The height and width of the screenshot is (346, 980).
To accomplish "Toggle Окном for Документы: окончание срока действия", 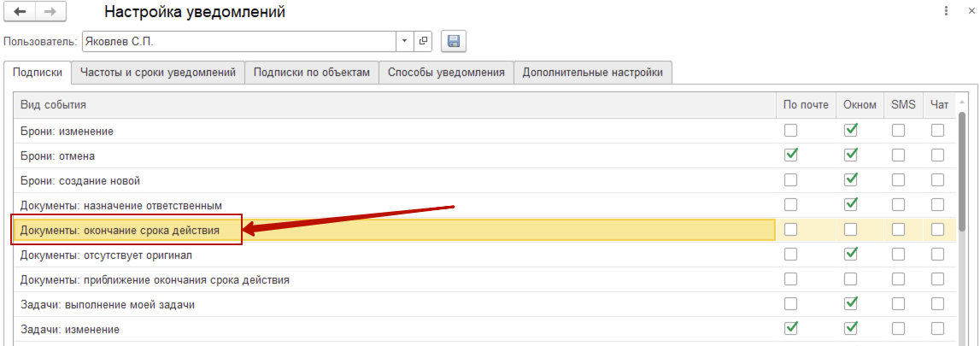I will (850, 230).
